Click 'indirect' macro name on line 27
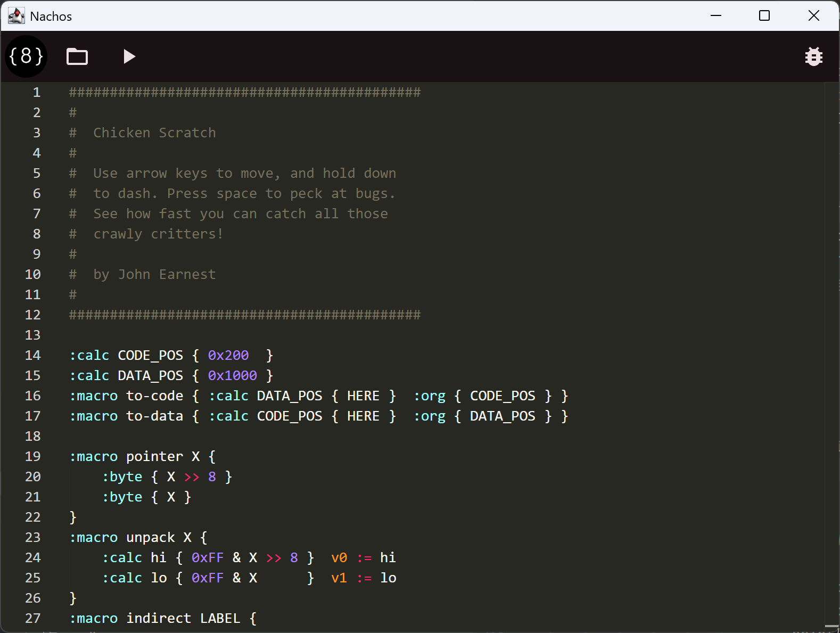This screenshot has height=633, width=840. point(159,618)
